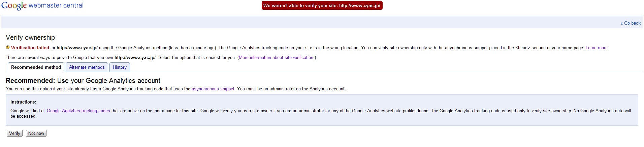Click the 'Verify ownership' heading
The image size is (644, 147).
tap(30, 37)
